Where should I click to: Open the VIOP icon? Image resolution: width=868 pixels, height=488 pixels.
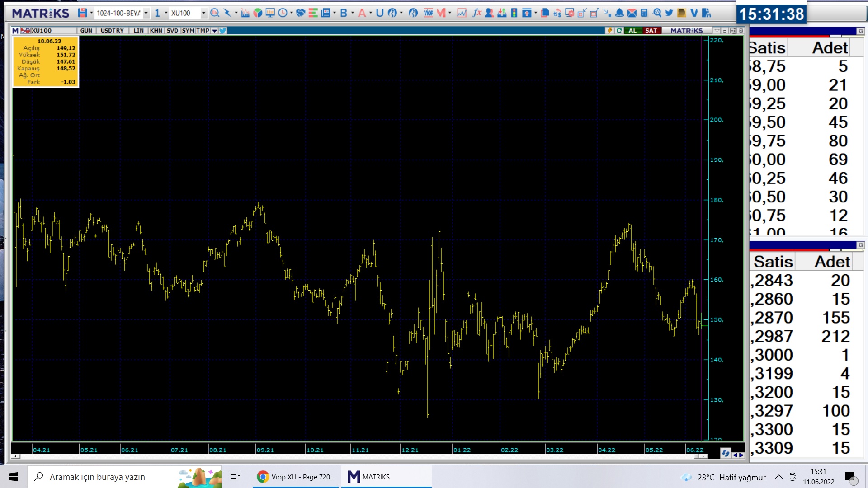pyautogui.click(x=428, y=13)
